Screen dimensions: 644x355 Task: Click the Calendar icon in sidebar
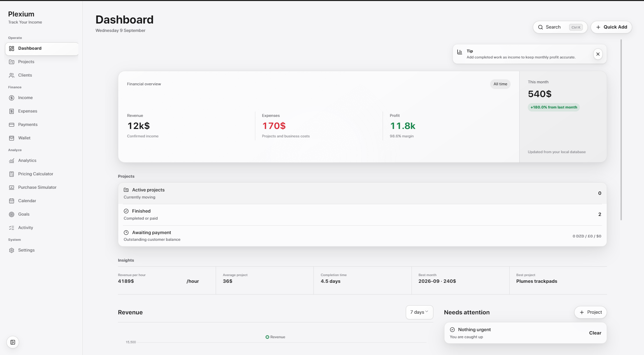pos(12,201)
